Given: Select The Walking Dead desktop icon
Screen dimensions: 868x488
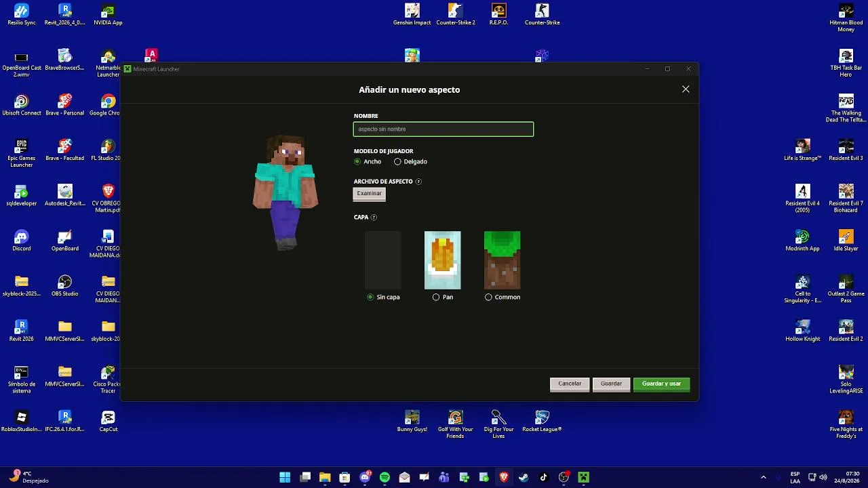Looking at the screenshot, I should coord(846,108).
